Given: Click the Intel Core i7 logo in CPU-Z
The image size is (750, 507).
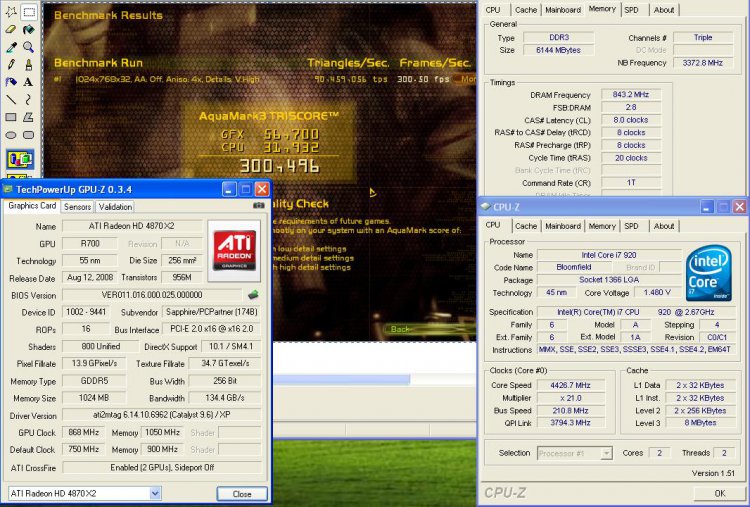Looking at the screenshot, I should [708, 273].
